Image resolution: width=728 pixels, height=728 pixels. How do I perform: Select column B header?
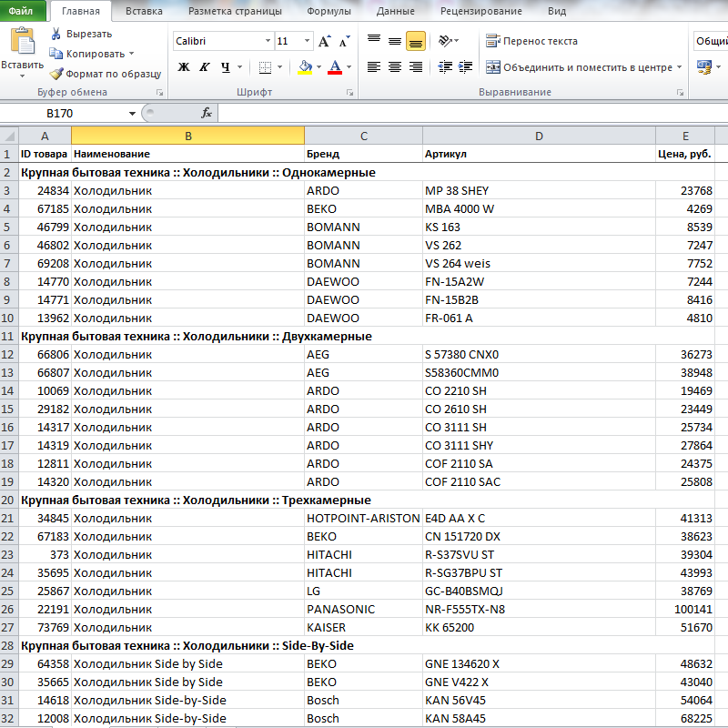click(188, 136)
